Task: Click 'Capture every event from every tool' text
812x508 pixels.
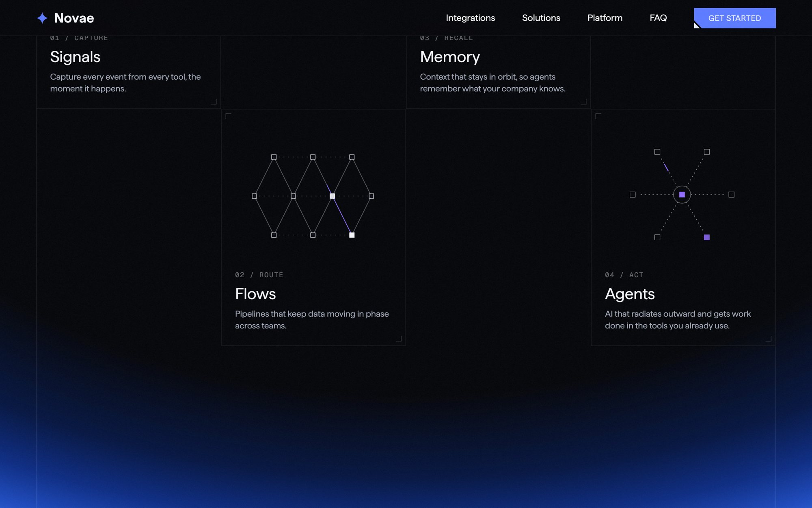Action: pos(125,82)
